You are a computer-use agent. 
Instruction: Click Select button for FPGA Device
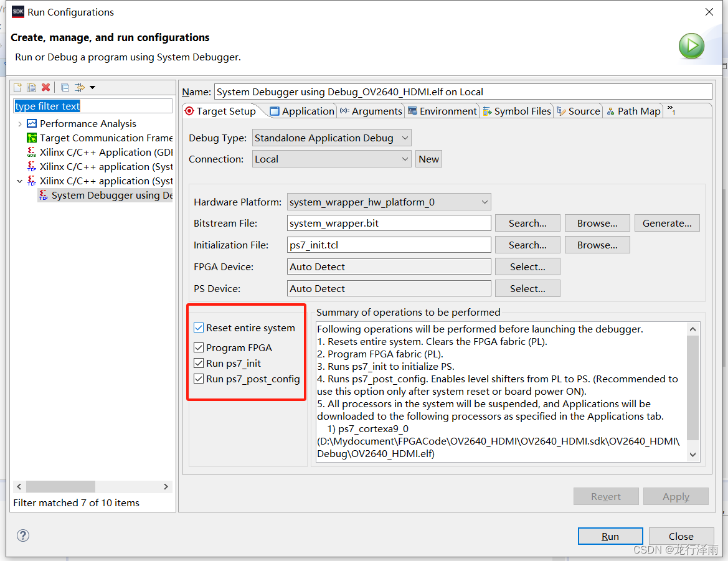pos(527,267)
